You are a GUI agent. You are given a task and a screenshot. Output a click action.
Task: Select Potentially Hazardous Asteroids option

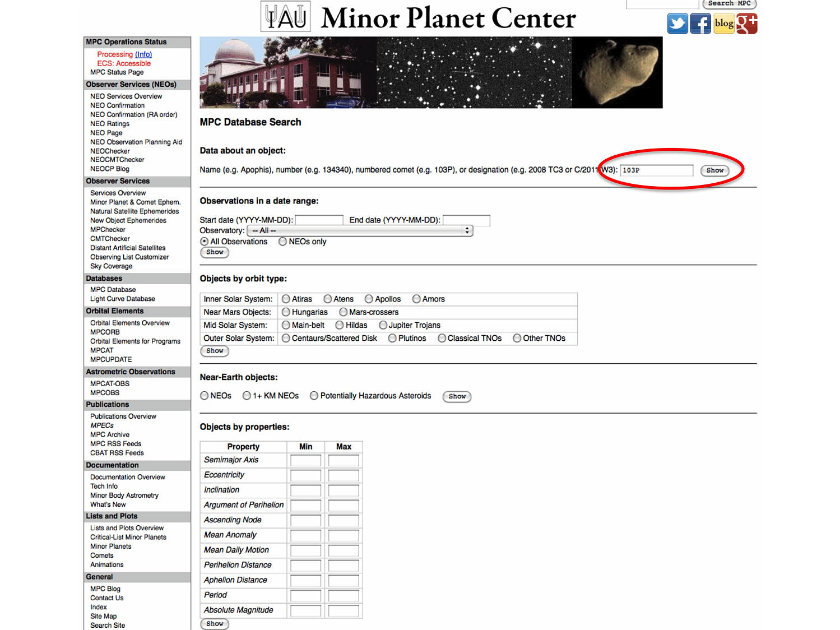click(x=314, y=396)
